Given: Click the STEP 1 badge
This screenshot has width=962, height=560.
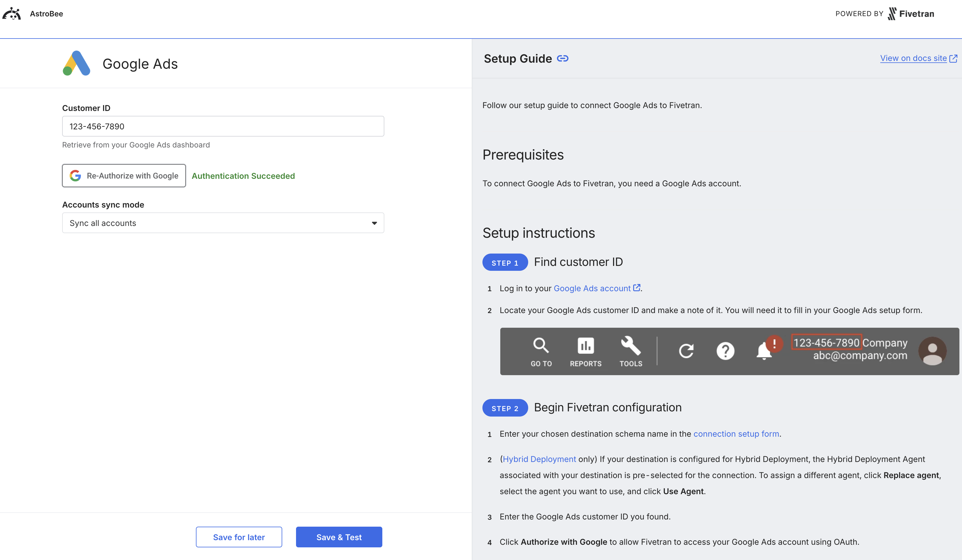Looking at the screenshot, I should (x=505, y=262).
